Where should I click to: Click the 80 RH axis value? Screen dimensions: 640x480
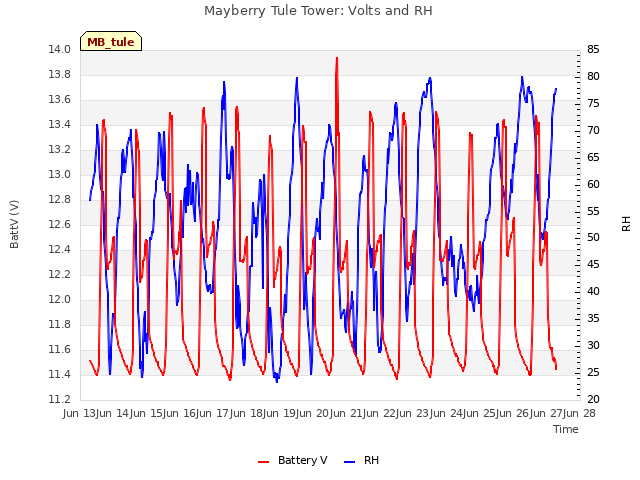click(593, 76)
